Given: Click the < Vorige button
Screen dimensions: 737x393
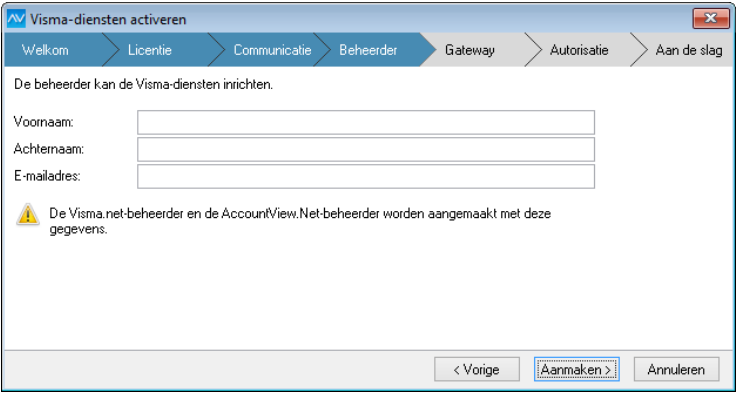Looking at the screenshot, I should 477,369.
